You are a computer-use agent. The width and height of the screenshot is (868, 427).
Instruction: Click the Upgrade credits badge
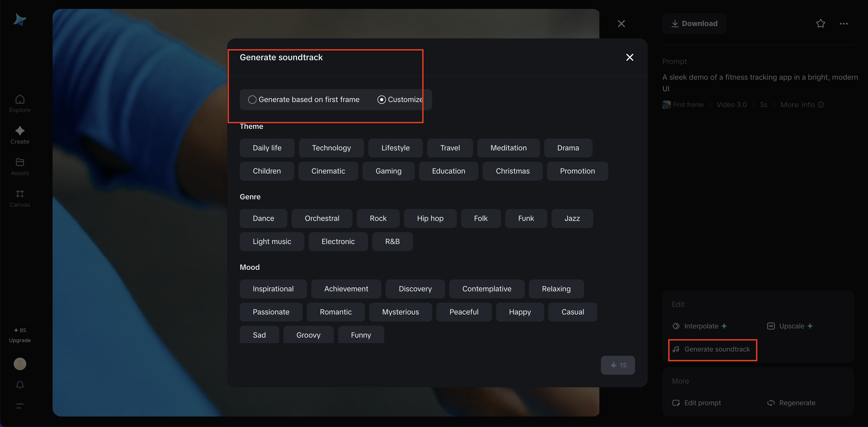click(20, 335)
